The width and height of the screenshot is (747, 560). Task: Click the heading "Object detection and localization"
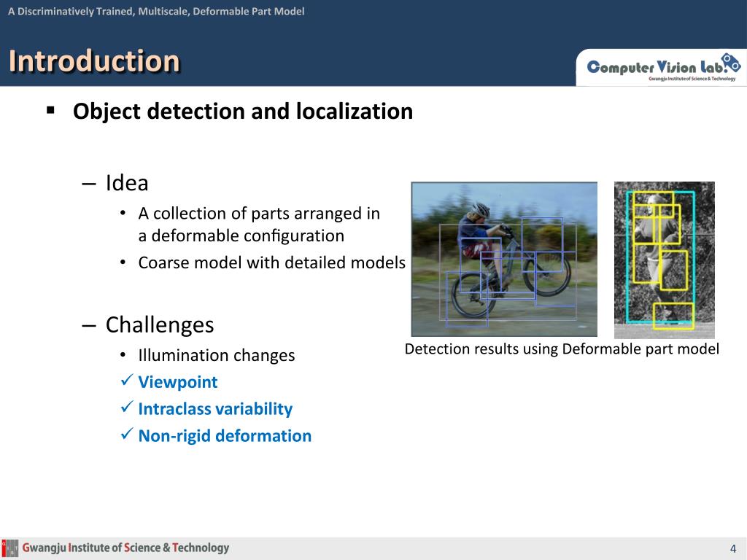pyautogui.click(x=242, y=112)
